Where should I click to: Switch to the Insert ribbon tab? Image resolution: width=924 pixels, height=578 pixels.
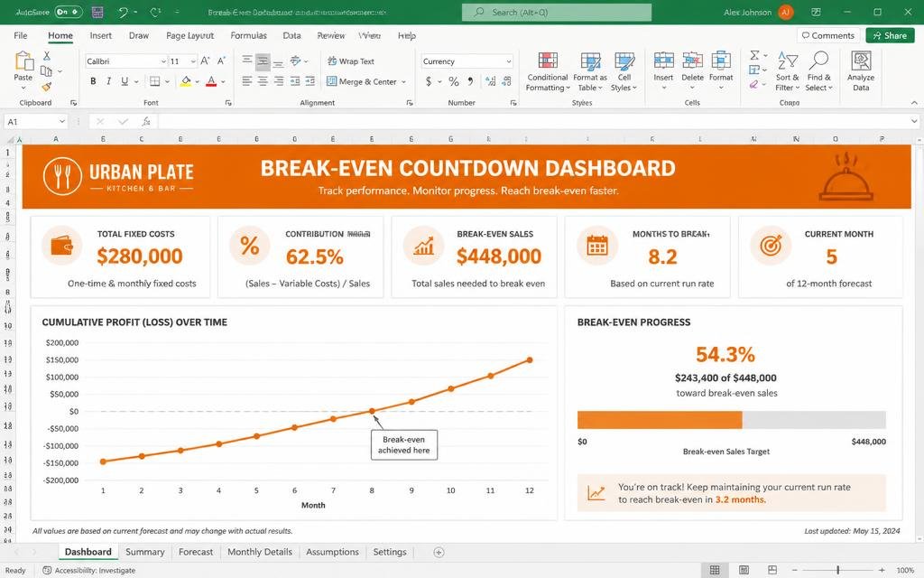(101, 35)
